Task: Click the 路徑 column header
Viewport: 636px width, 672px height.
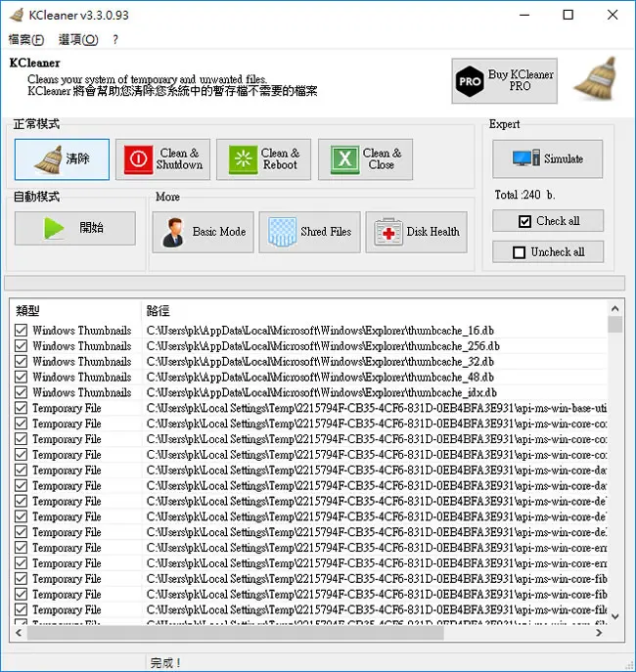Action: 159,310
